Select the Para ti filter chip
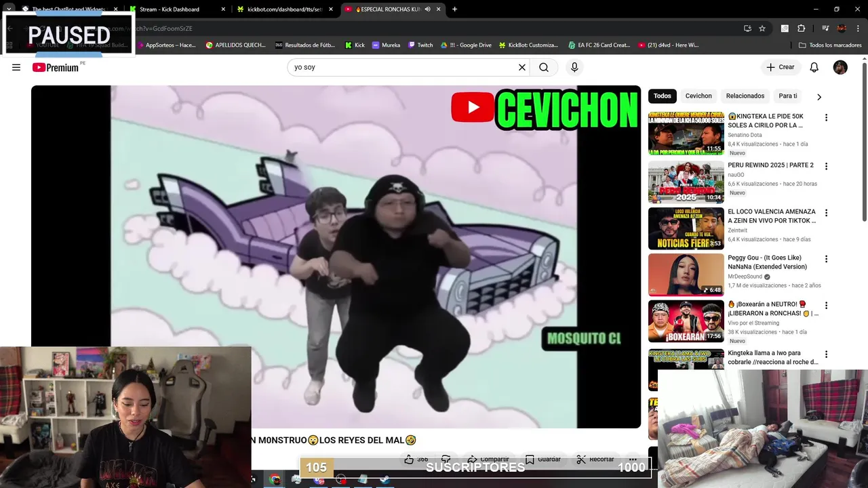 788,96
